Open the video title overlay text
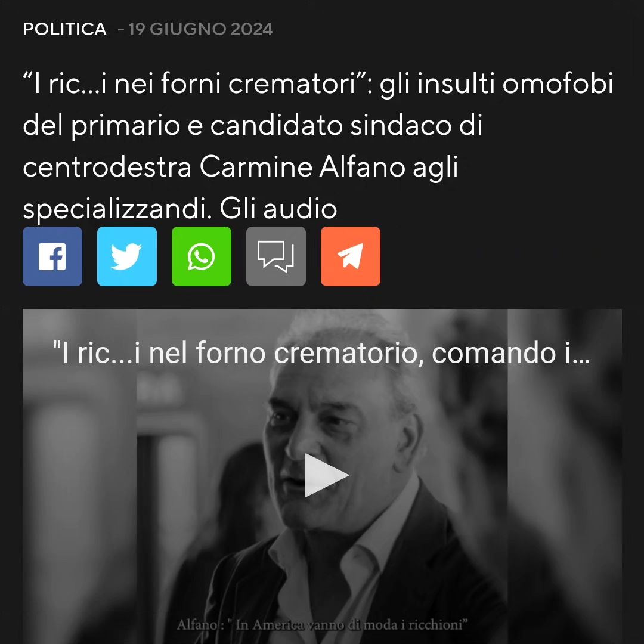644x644 pixels. 321,353
